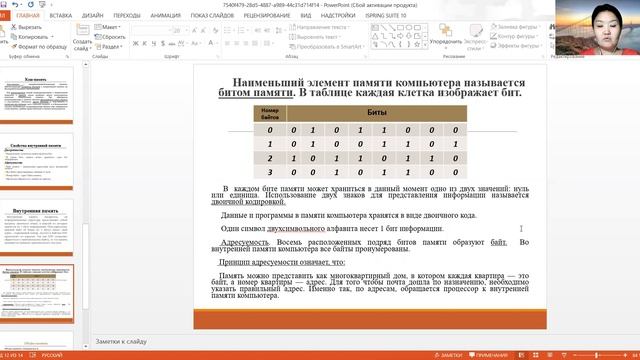Expand the shapes gallery
Image resolution: width=640 pixels, height=360 pixels.
[425, 44]
